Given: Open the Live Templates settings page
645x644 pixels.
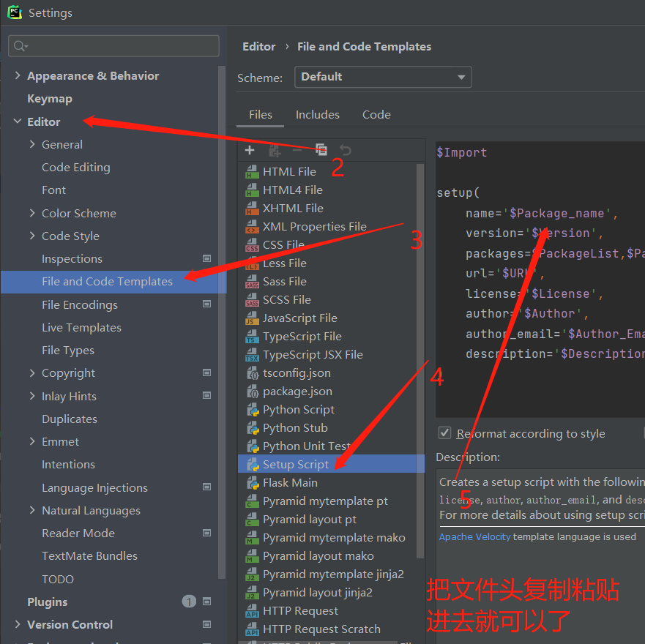Looking at the screenshot, I should click(x=81, y=328).
